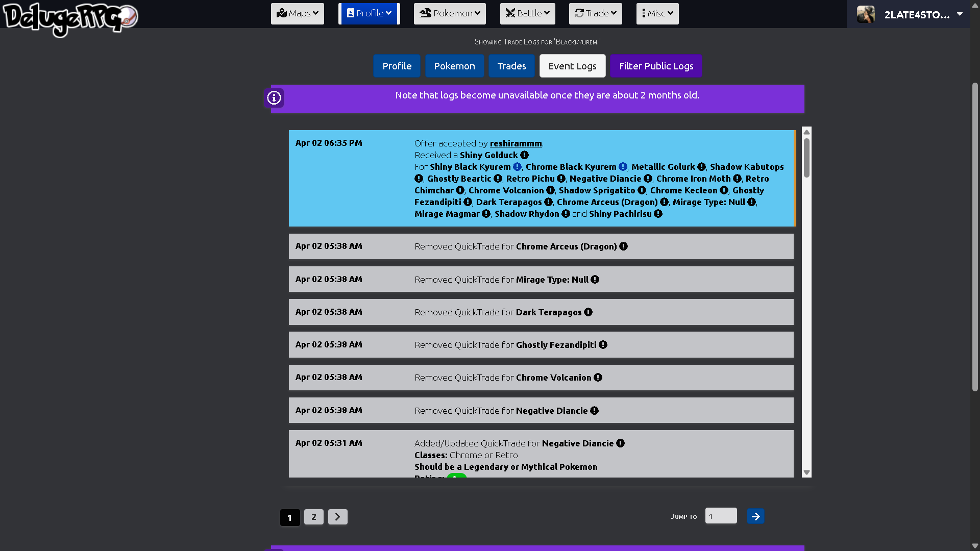Click the info icon beside the note
980x551 pixels.
(274, 97)
